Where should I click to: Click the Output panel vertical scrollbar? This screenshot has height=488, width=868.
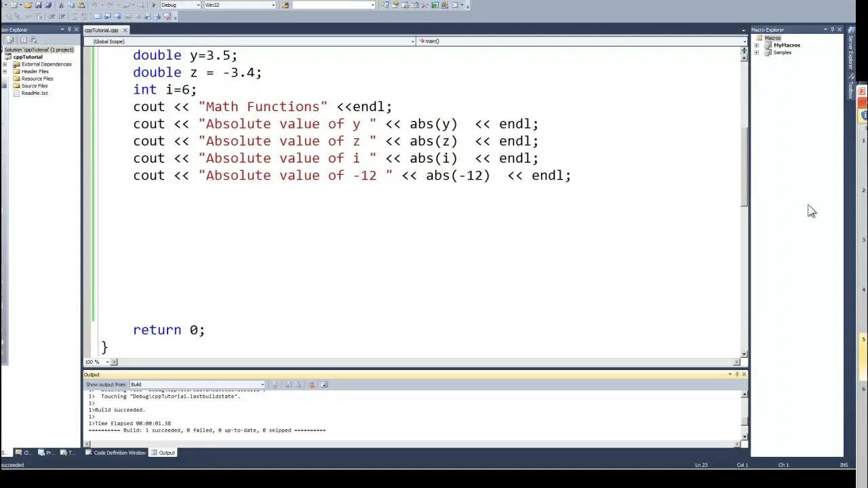pos(744,416)
